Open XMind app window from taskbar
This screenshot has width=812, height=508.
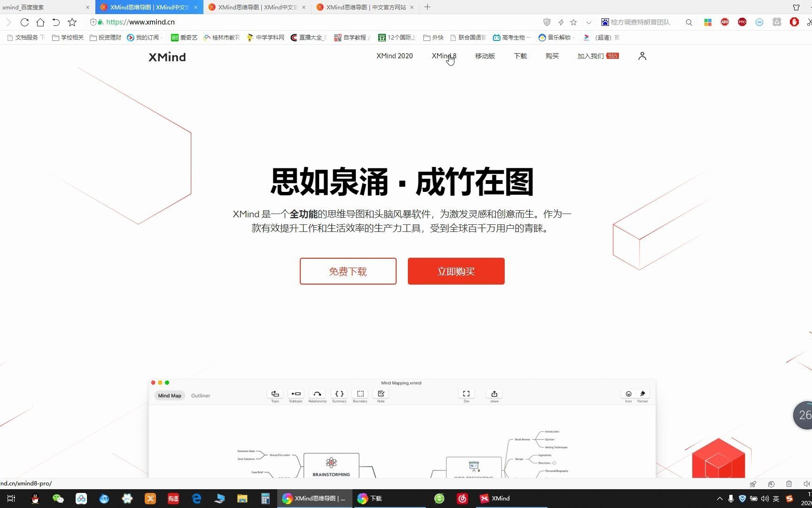pos(510,499)
